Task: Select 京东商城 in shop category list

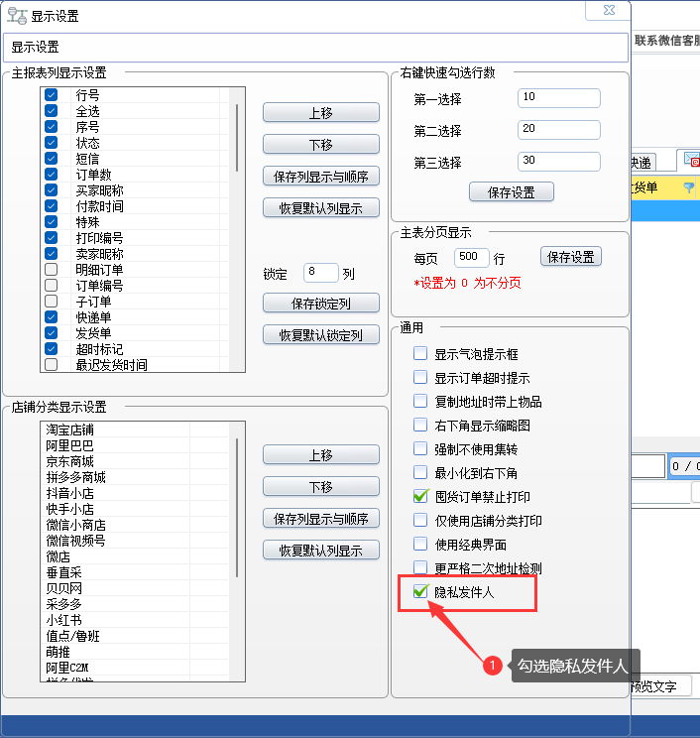Action: 69,461
